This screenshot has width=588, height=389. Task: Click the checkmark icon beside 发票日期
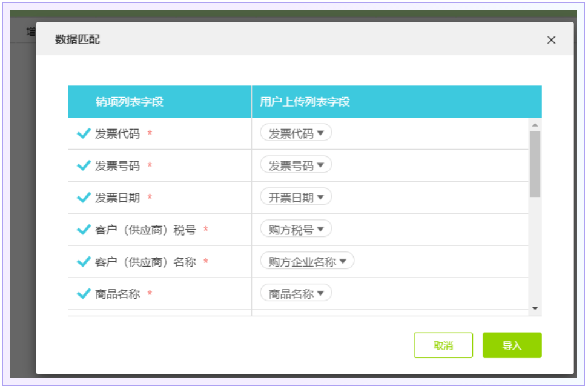click(84, 198)
